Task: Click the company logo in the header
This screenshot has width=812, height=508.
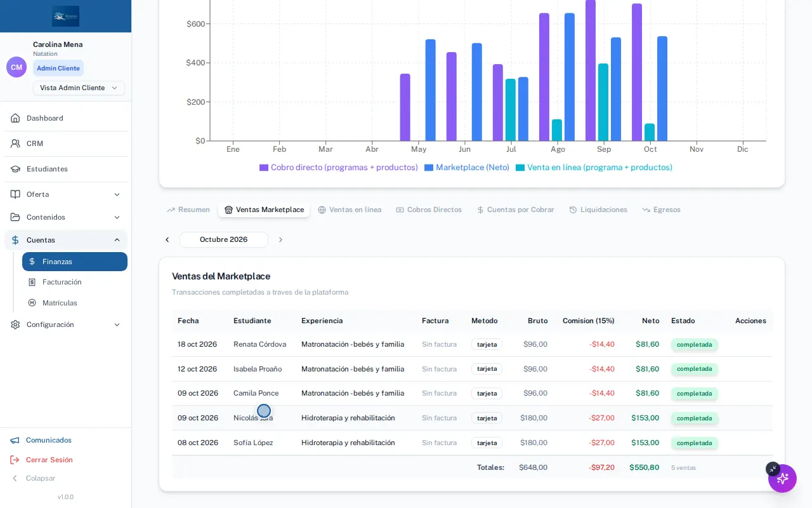Action: [66, 16]
